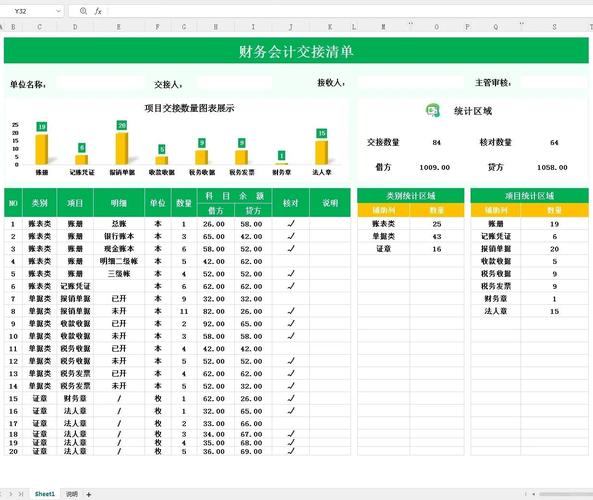This screenshot has height=500, width=593.
Task: Select column J header
Action: [291, 27]
